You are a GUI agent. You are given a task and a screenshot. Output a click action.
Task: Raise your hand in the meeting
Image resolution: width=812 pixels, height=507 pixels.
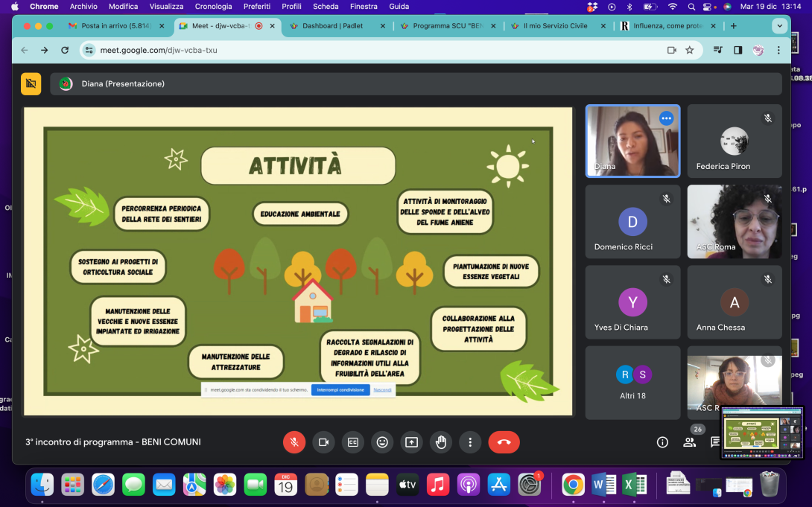441,442
